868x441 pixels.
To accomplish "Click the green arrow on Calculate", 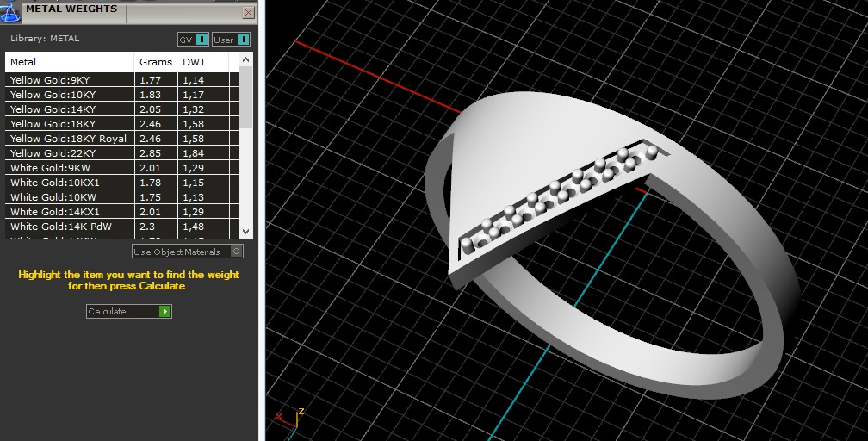I will coord(164,311).
